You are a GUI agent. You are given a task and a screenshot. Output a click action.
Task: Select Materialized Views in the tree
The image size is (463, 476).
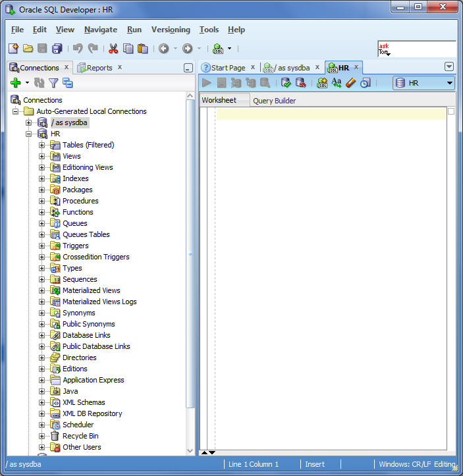click(x=91, y=290)
